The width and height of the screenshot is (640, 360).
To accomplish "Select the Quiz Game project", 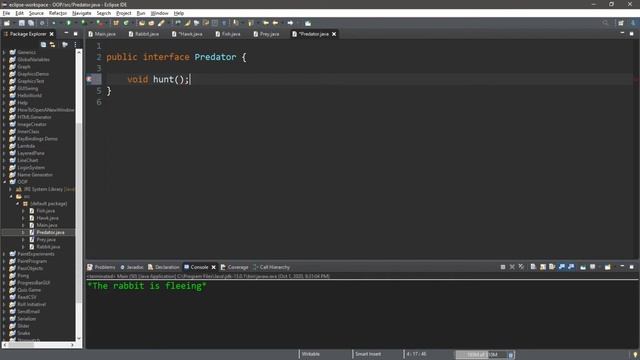I will (29, 290).
